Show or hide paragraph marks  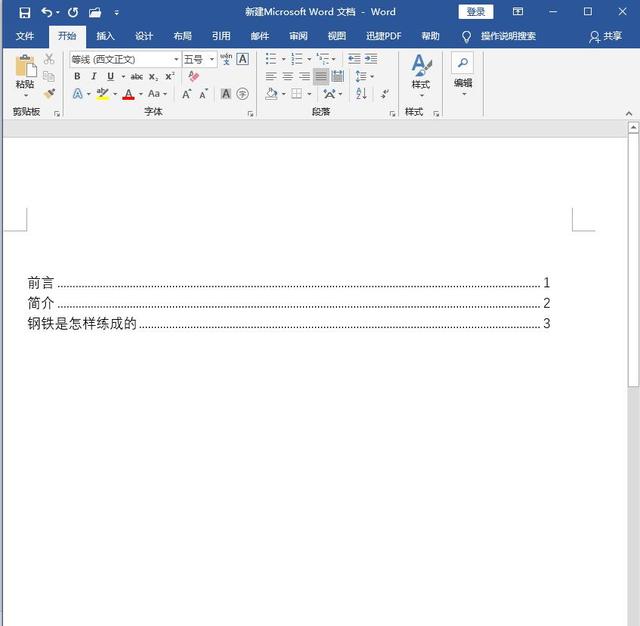385,94
